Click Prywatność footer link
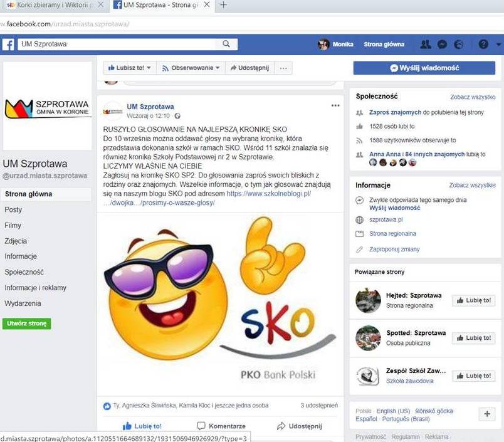This screenshot has height=442, width=504. tap(370, 437)
